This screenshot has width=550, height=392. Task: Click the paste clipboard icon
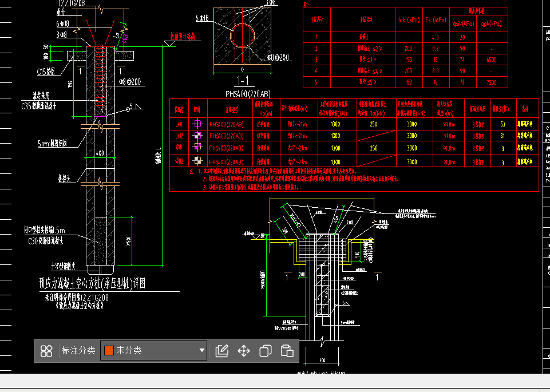pos(287,351)
